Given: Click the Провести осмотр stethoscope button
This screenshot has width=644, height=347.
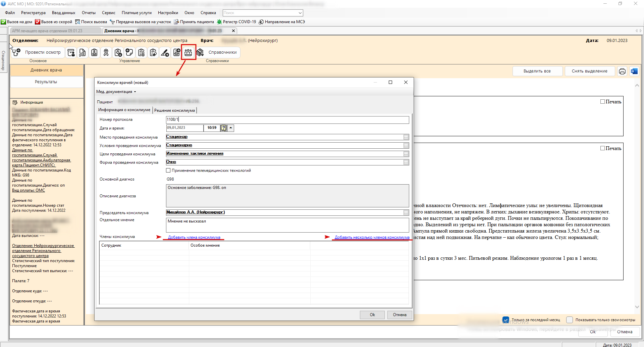Looking at the screenshot, I should (x=38, y=52).
